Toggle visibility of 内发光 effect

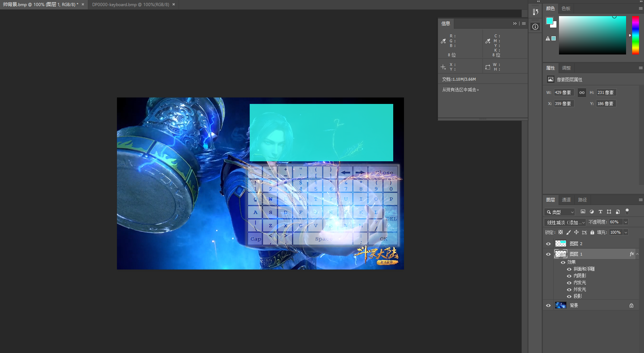569,283
